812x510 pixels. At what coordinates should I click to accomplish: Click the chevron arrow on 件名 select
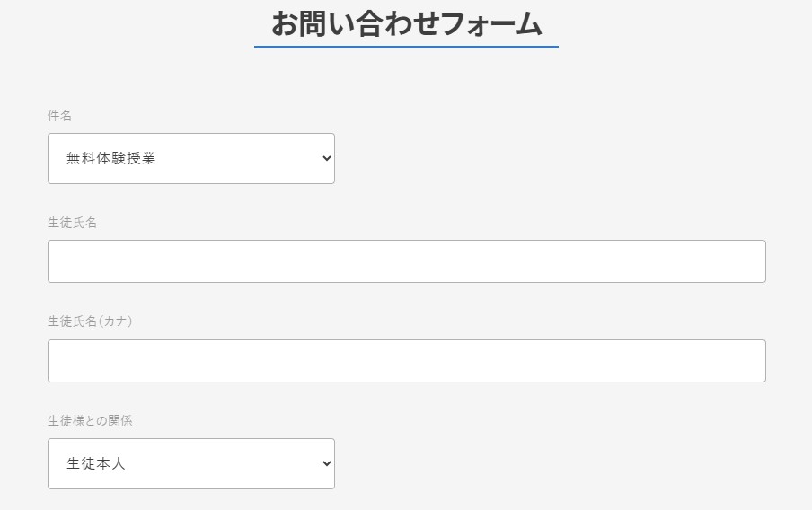click(x=326, y=159)
